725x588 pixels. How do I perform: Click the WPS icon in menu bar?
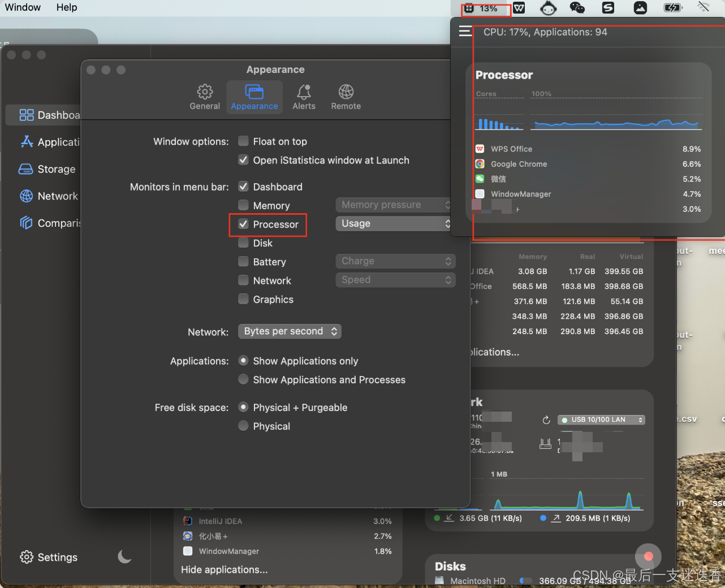coord(519,8)
